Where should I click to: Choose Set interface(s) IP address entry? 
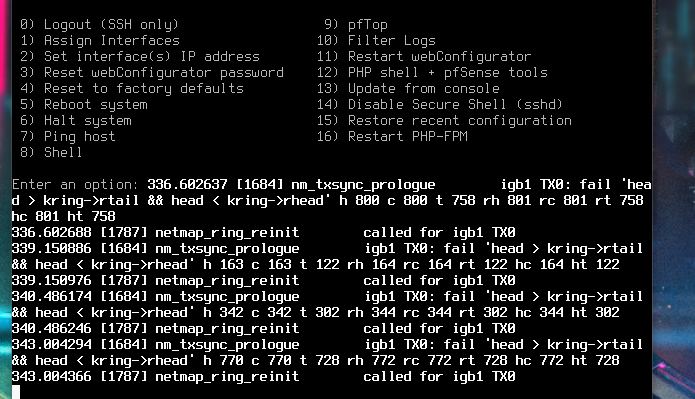(140, 57)
